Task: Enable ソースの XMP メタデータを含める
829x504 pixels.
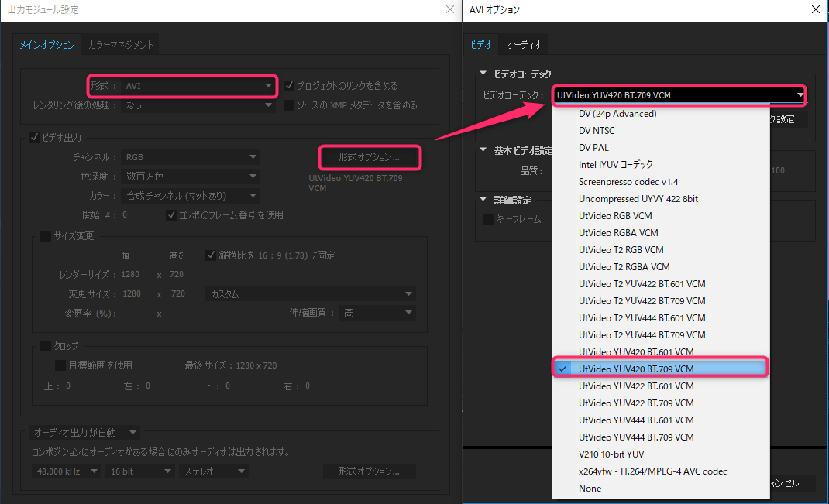Action: pos(290,105)
